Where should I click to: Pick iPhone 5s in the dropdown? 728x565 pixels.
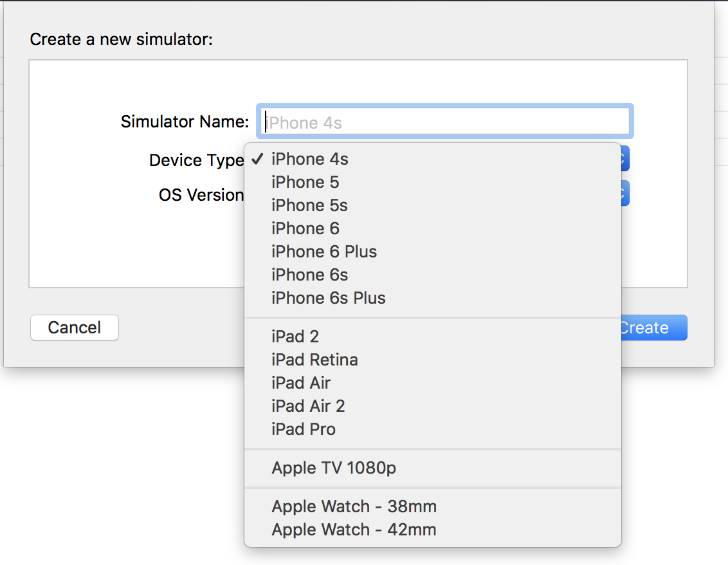(433, 205)
